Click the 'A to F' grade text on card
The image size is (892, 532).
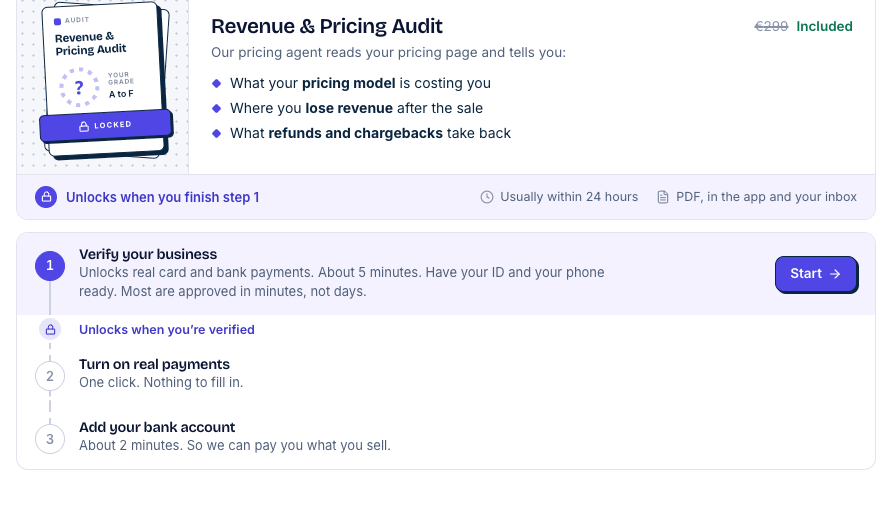coord(121,94)
